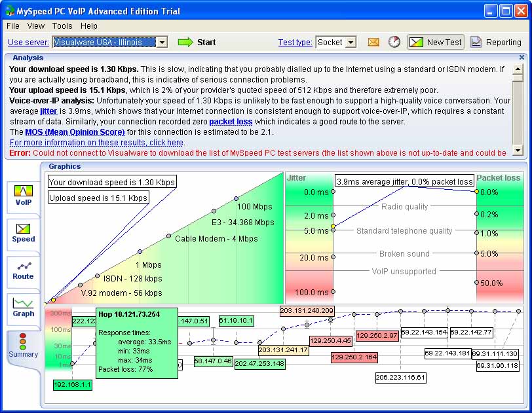The width and height of the screenshot is (532, 413).
Task: Click the 129.250.2.164 hop label
Action: [354, 357]
